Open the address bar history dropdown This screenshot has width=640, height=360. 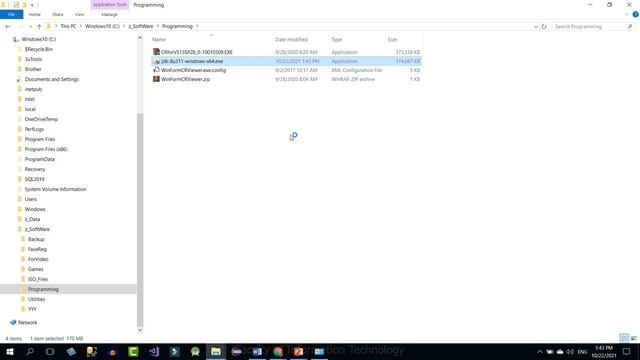(x=536, y=27)
